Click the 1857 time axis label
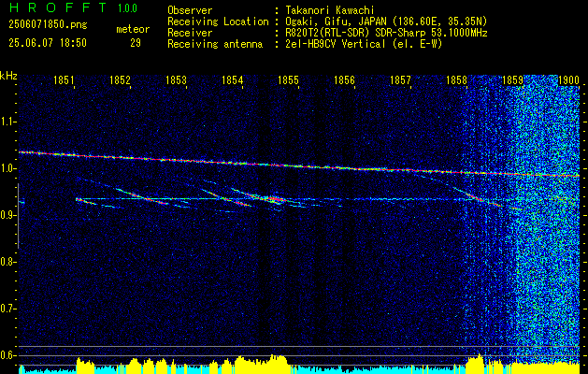Image resolution: width=588 pixels, height=374 pixels. pyautogui.click(x=400, y=80)
